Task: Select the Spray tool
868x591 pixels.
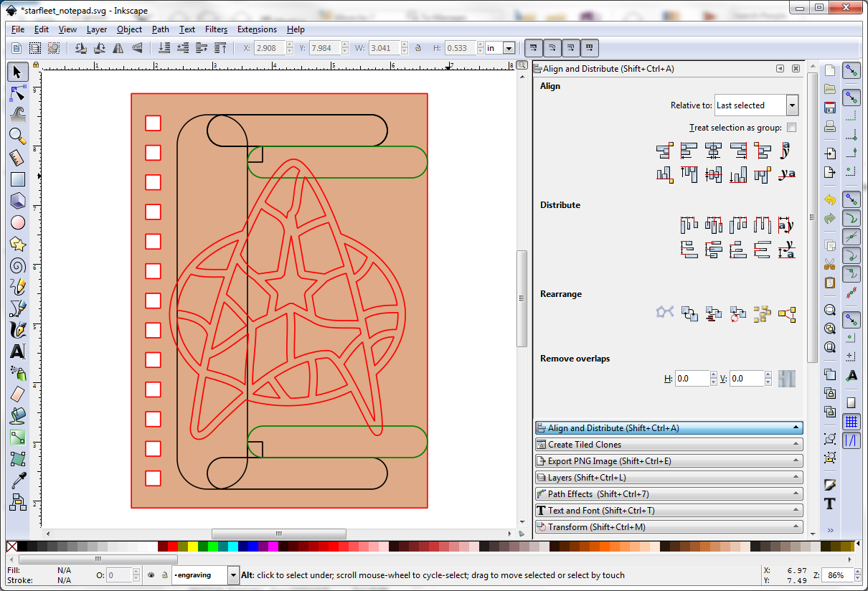Action: [x=18, y=373]
